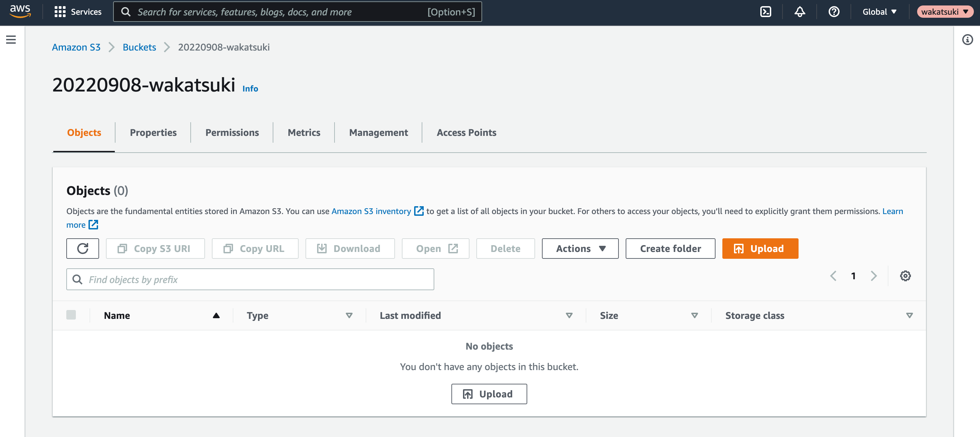Open the AWS CloudShell icon
The image size is (980, 437).
(x=765, y=12)
